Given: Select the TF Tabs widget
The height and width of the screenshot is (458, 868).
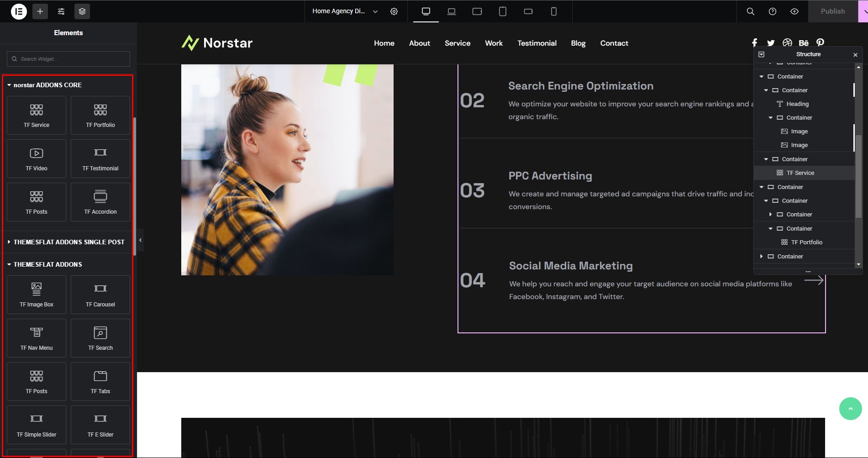Looking at the screenshot, I should click(x=100, y=381).
